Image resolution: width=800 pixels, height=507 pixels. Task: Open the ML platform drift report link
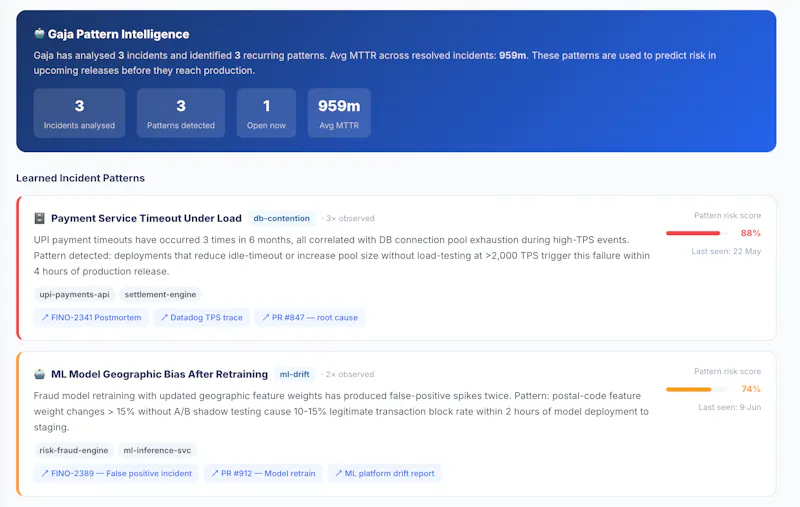[x=385, y=473]
